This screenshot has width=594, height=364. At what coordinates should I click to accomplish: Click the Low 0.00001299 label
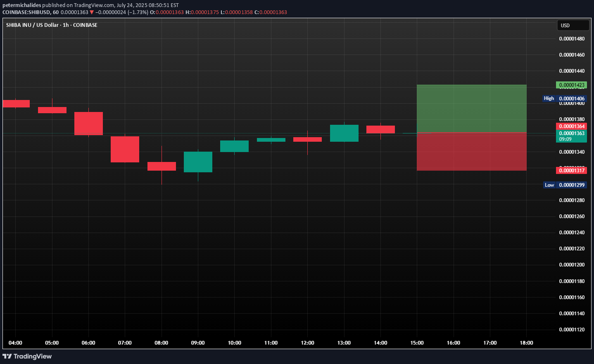[565, 185]
